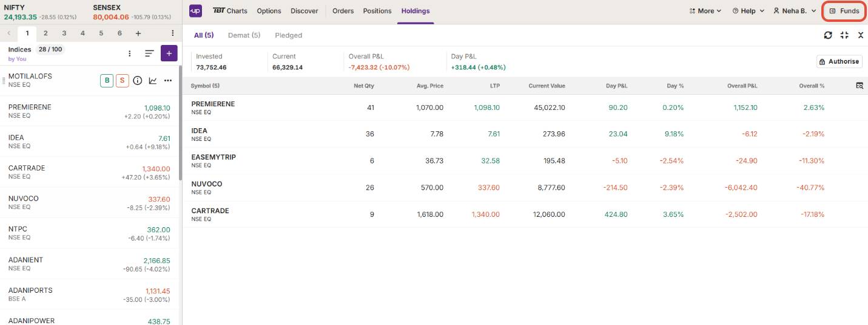The image size is (868, 325).
Task: Open three-dot menu for Indices watchlist
Action: [x=130, y=53]
